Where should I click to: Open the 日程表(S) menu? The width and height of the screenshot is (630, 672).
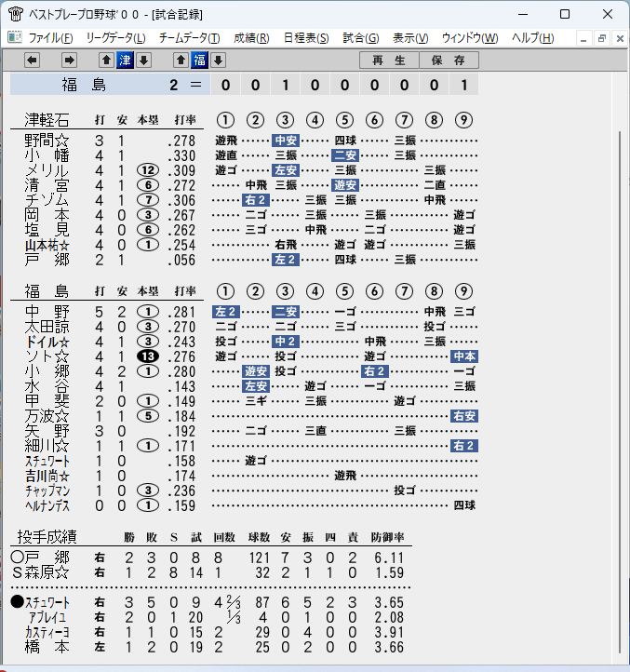306,38
